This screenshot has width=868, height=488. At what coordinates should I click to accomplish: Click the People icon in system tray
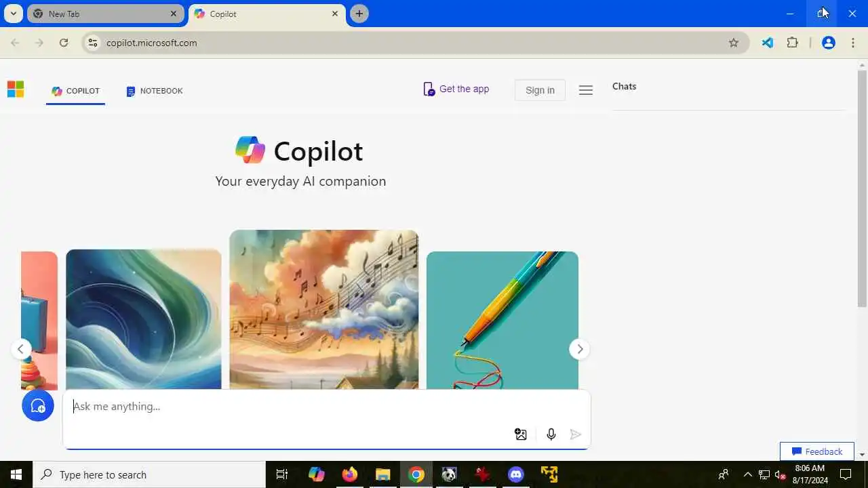coord(724,474)
